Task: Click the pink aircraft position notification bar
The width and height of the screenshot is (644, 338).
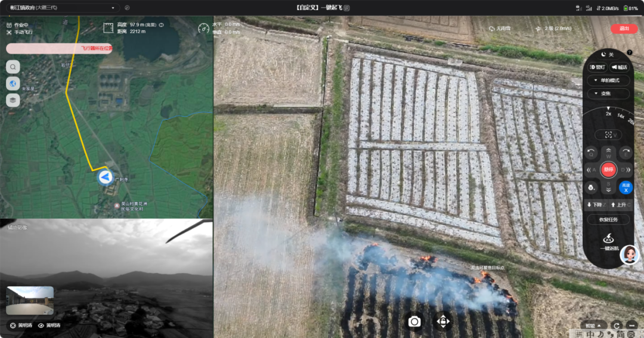Action: [x=59, y=48]
